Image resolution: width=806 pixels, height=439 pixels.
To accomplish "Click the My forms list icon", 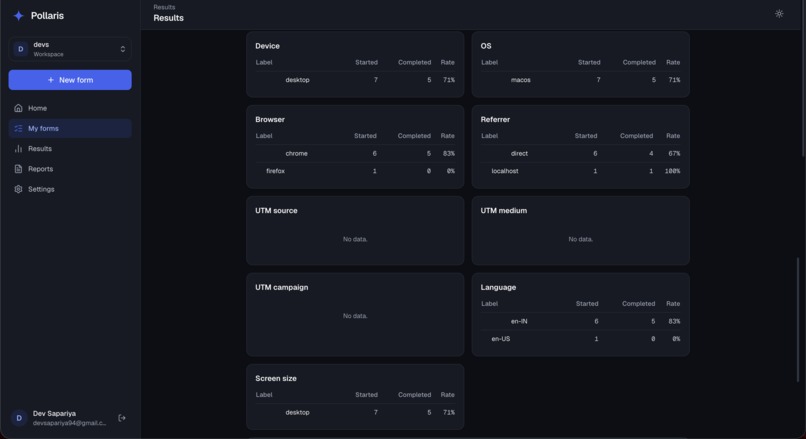I will [19, 129].
